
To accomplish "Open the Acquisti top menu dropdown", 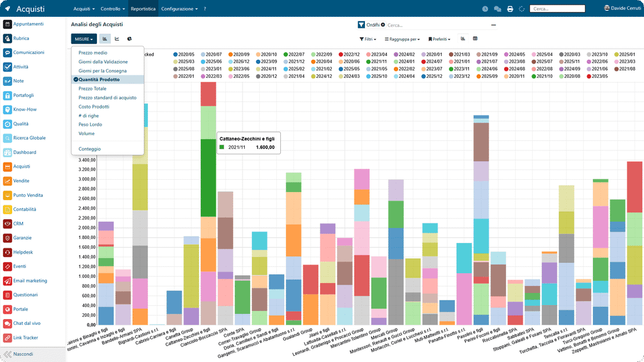I will click(84, 9).
